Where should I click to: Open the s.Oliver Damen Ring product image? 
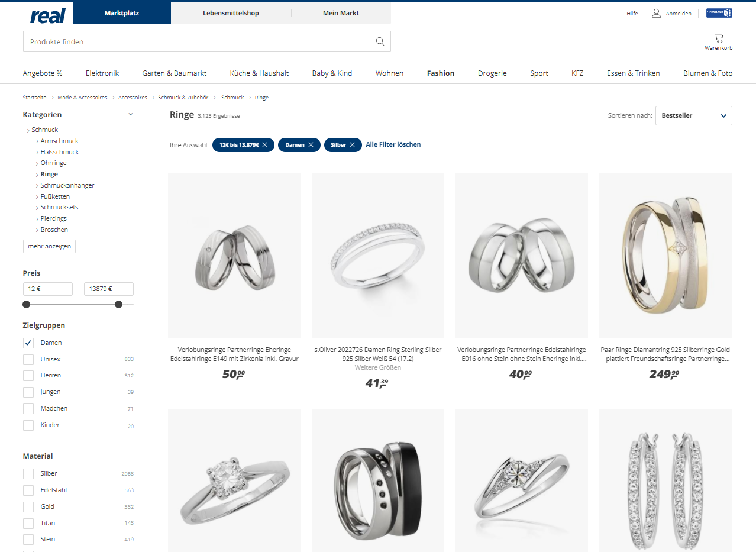(378, 256)
